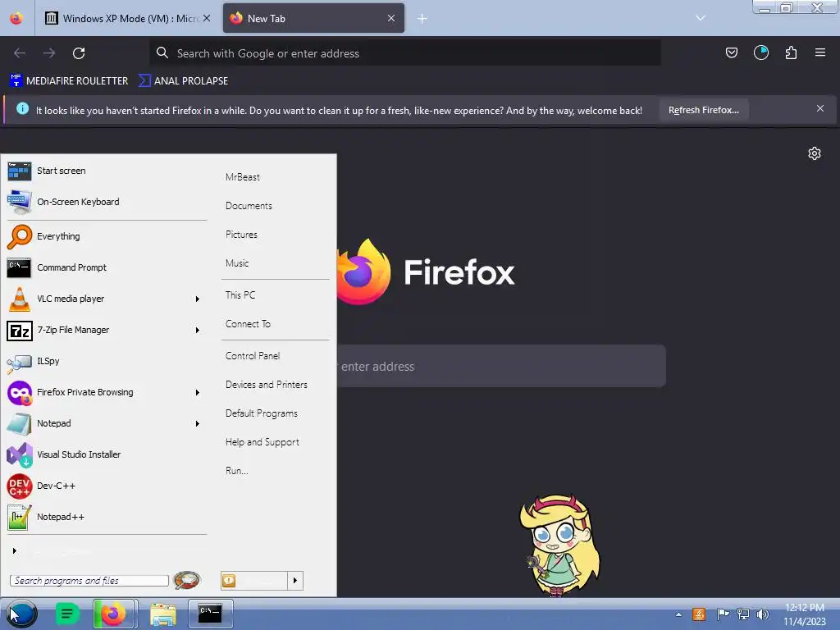Open Firefox Private Browsing entry
This screenshot has width=840, height=630.
click(106, 392)
